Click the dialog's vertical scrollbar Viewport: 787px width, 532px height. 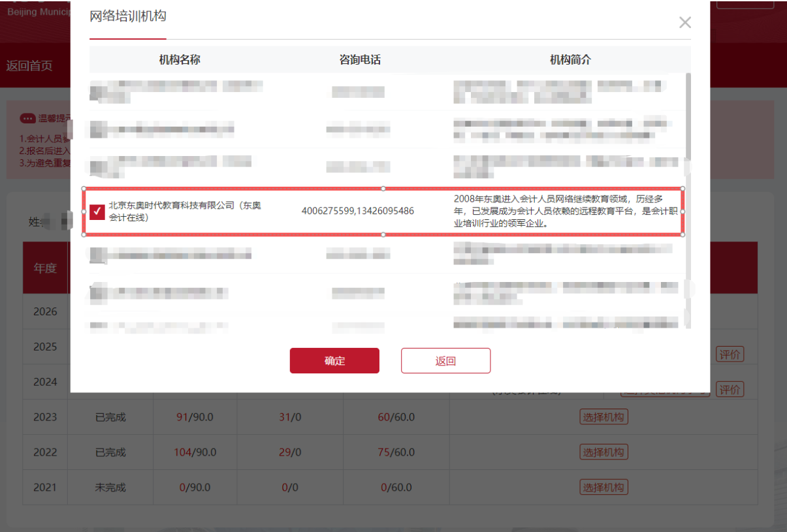pos(688,117)
